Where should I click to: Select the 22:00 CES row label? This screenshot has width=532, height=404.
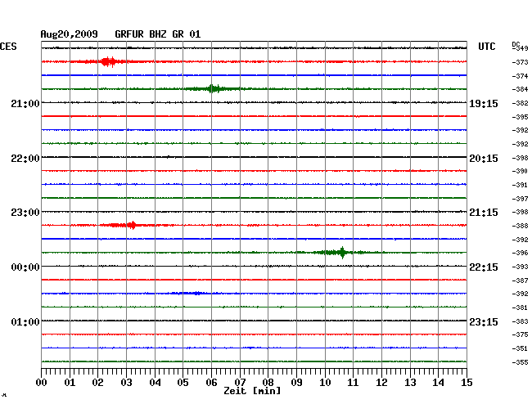(x=25, y=159)
